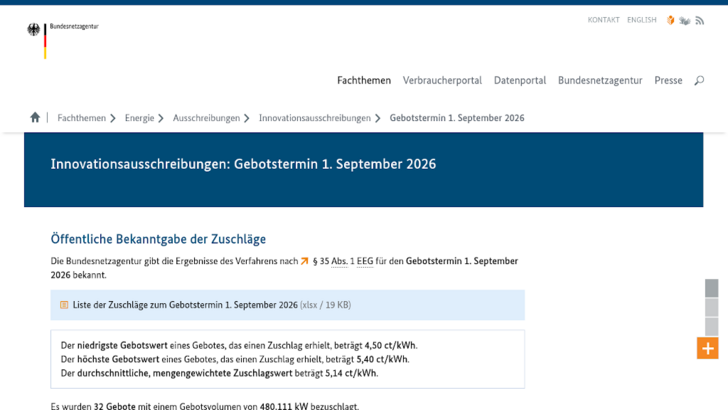
Task: Switch to ENGLISH language
Action: point(642,20)
